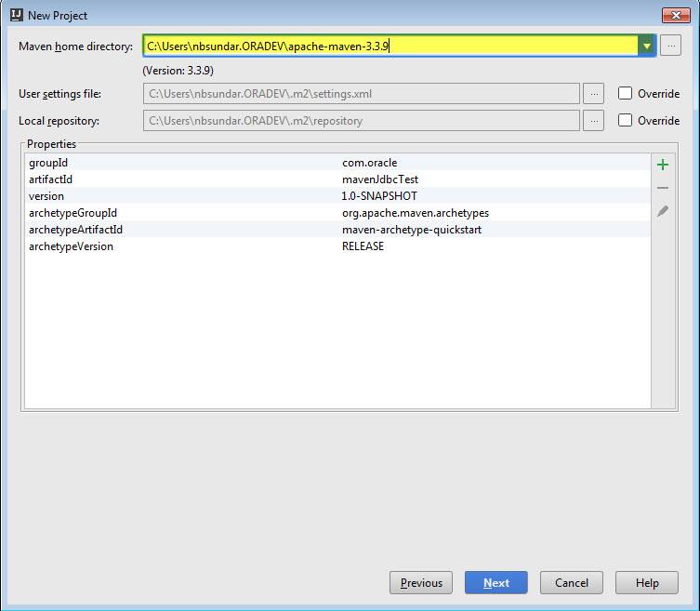Click the org.apache.maven.archetypes value

tap(416, 213)
